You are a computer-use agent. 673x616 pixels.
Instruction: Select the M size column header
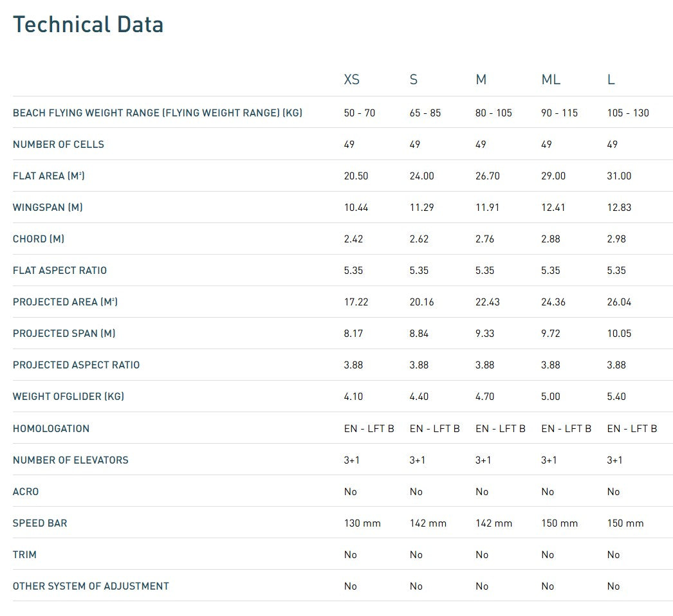tap(481, 80)
